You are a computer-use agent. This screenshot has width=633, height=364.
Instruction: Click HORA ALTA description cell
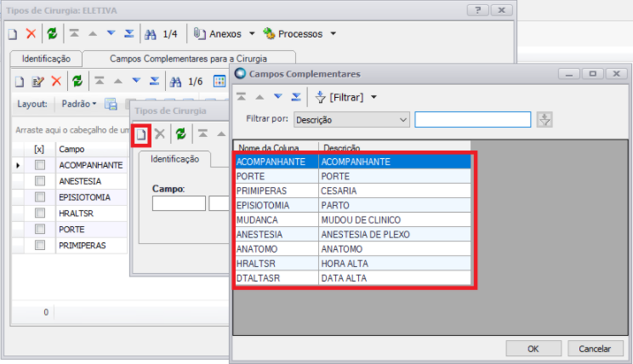pos(395,264)
